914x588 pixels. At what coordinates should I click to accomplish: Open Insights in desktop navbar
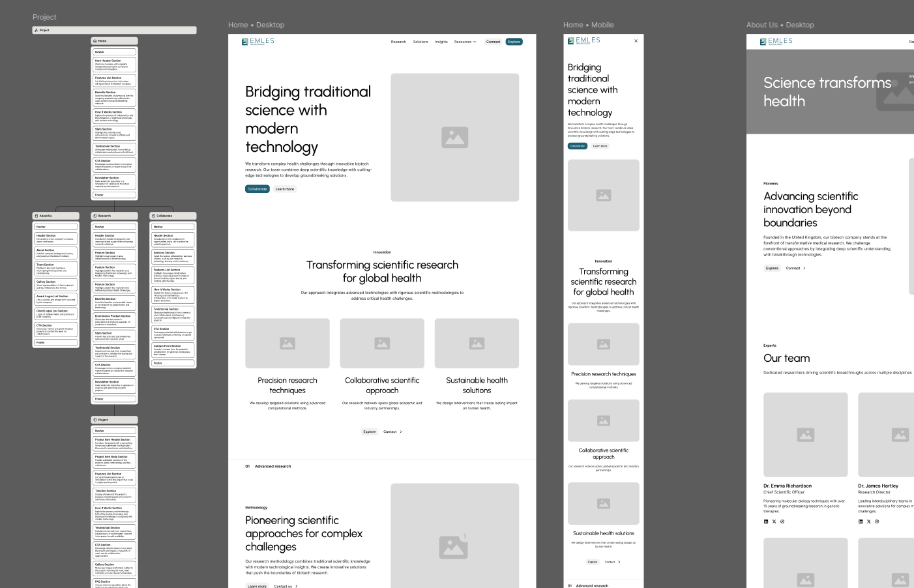(441, 42)
